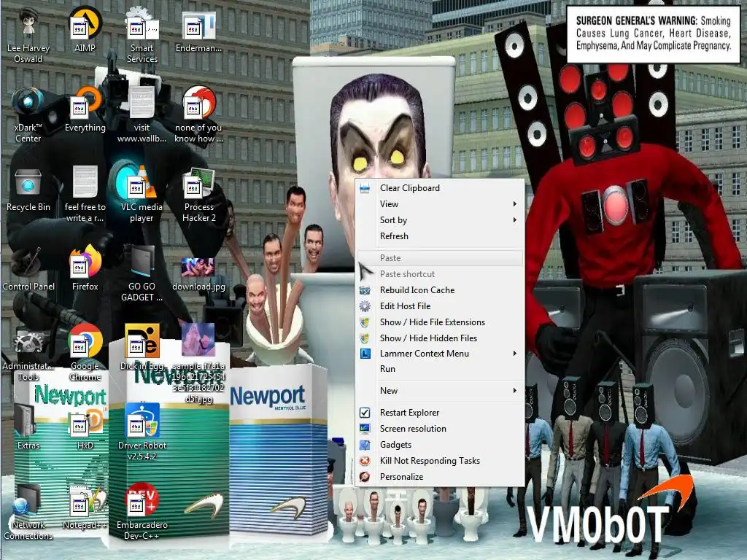Screen dimensions: 747x560
Task: Select the Process Hacker 2 shortcut
Action: (198, 195)
